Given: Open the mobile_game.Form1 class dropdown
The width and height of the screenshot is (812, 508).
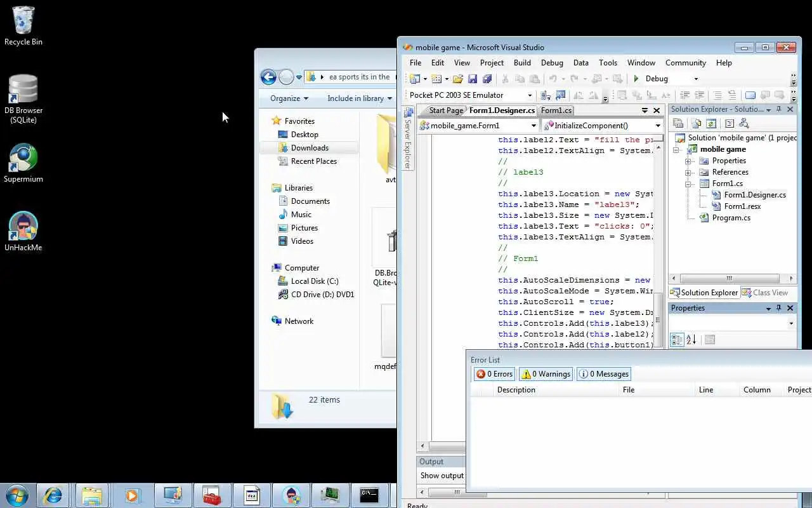Looking at the screenshot, I should click(x=534, y=126).
